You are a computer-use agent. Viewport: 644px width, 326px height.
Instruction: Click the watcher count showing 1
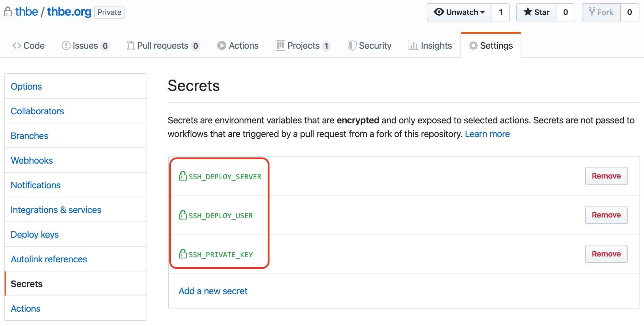pyautogui.click(x=501, y=12)
